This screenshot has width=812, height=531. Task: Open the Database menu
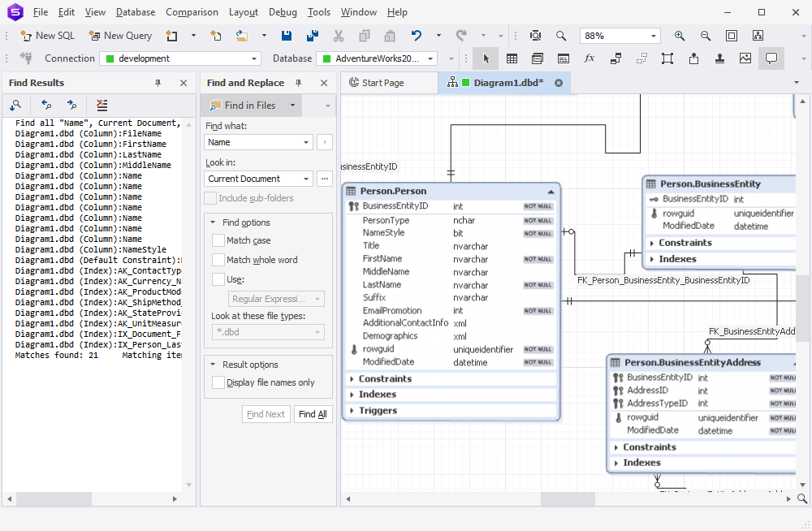[x=135, y=12]
